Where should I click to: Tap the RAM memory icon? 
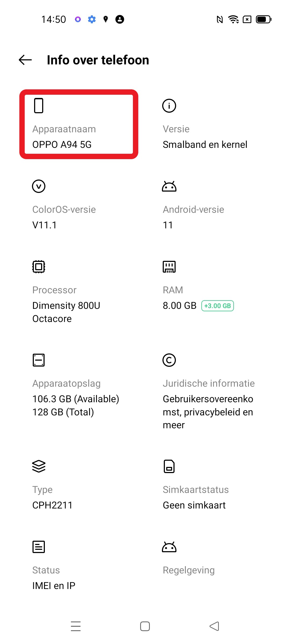(x=169, y=267)
